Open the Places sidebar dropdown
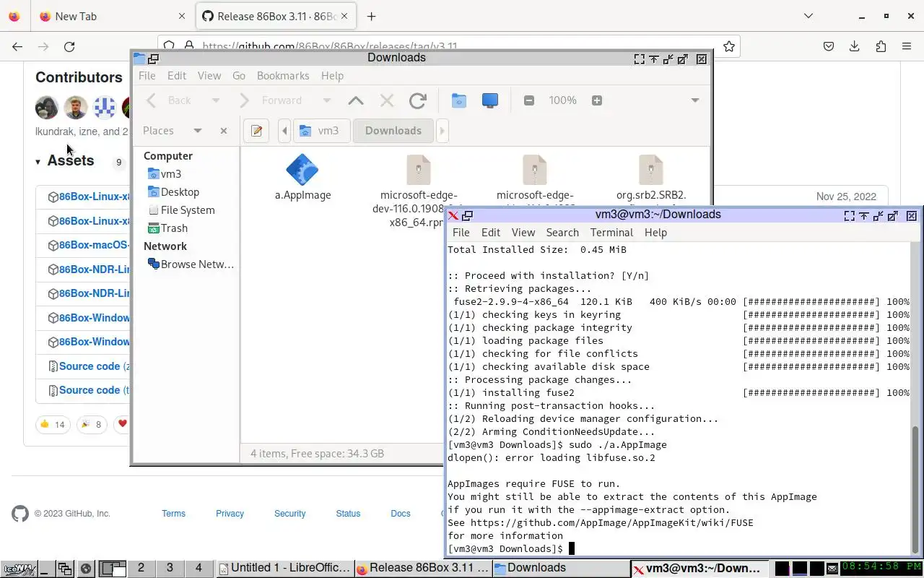This screenshot has height=578, width=924. 197,131
